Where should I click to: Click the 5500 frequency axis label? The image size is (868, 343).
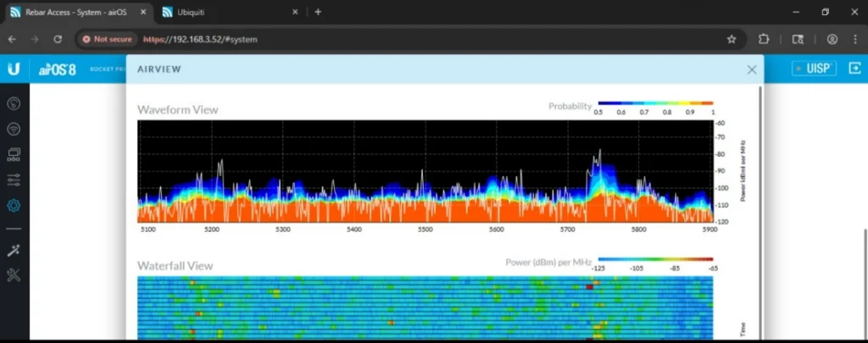426,229
